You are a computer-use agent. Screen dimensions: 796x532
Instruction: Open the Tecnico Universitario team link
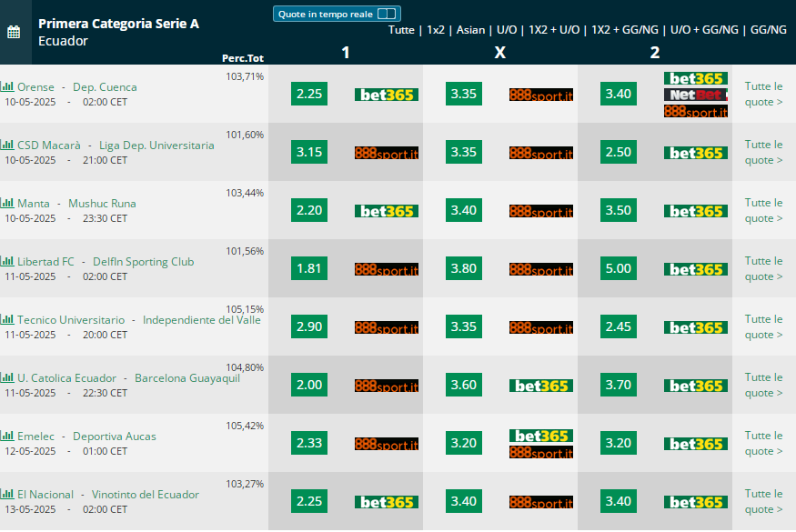[71, 320]
